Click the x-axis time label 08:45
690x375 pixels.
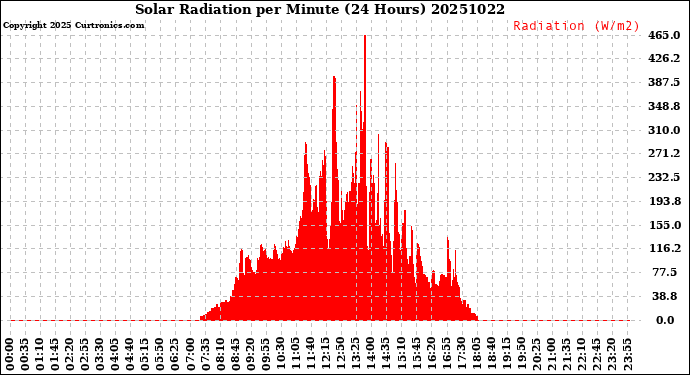236,355
